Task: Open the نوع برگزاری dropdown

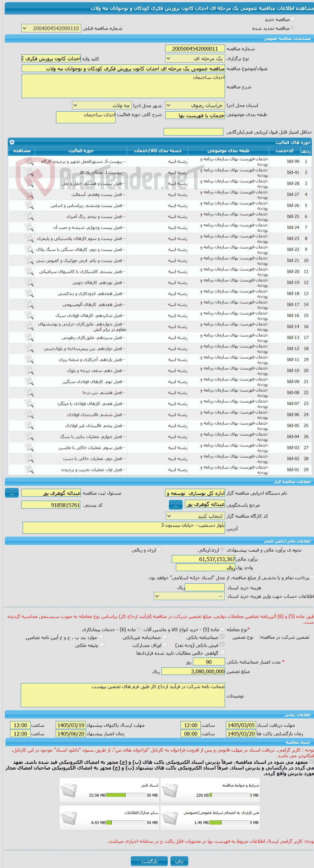Action: pos(195,58)
